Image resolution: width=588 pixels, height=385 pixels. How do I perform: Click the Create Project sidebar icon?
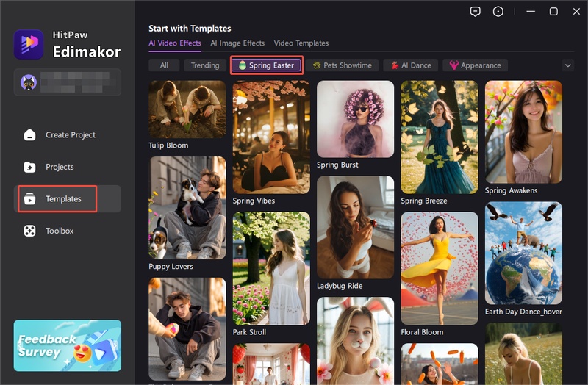29,135
